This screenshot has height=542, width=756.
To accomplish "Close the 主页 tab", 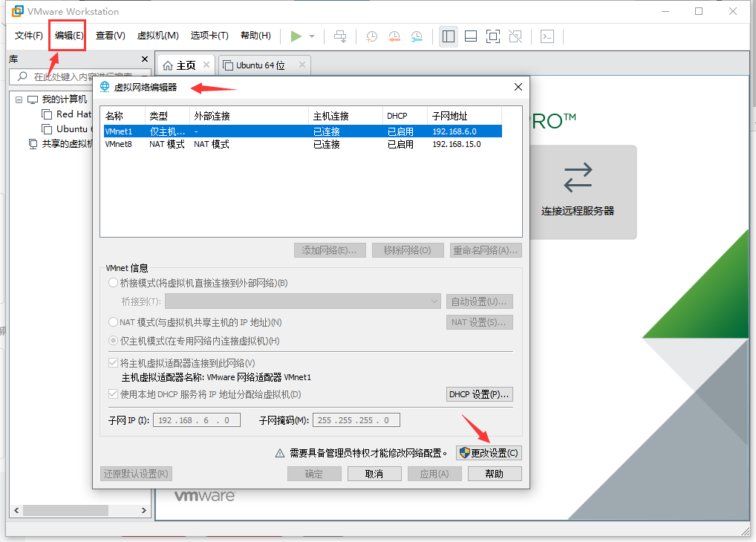I will (206, 65).
